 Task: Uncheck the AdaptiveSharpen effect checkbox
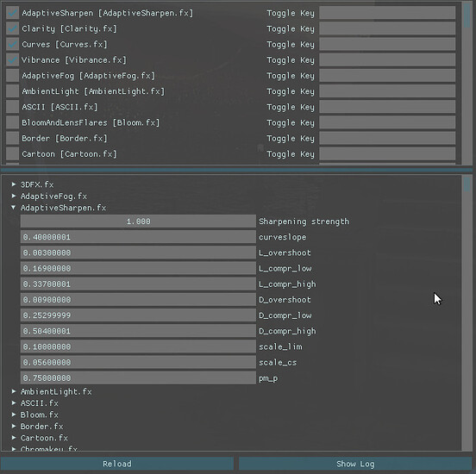12,13
